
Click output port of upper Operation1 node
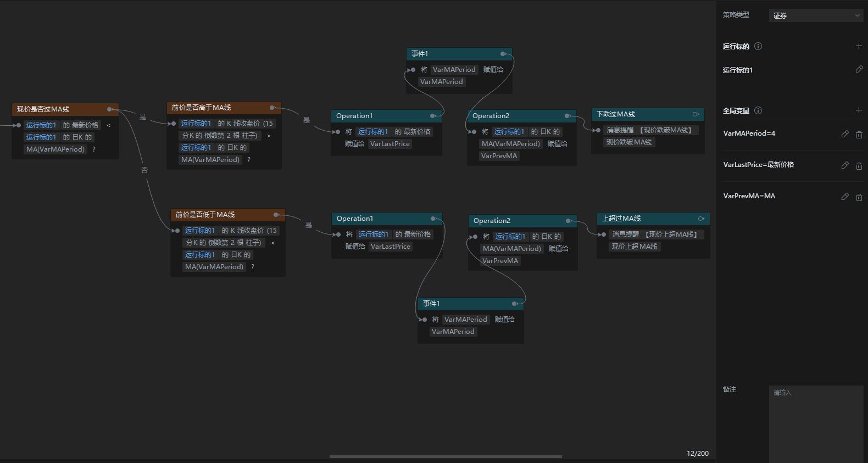(433, 116)
